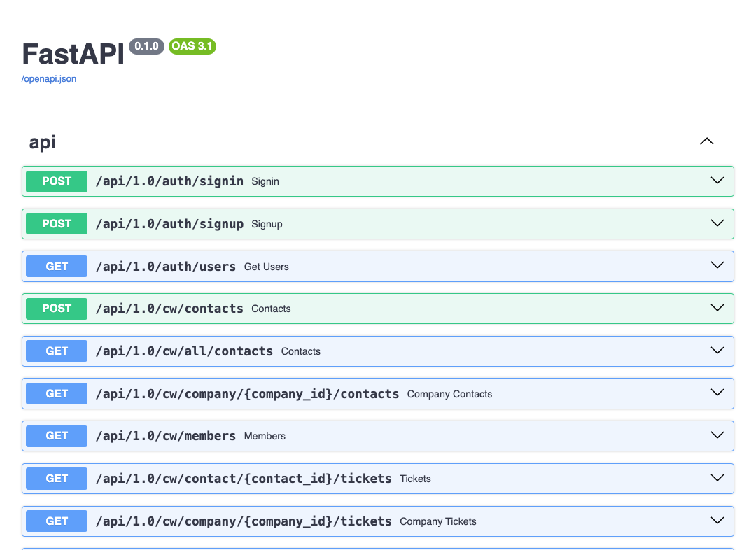The width and height of the screenshot is (756, 550).
Task: Expand the contact tickets endpoint chevron
Action: coord(717,477)
